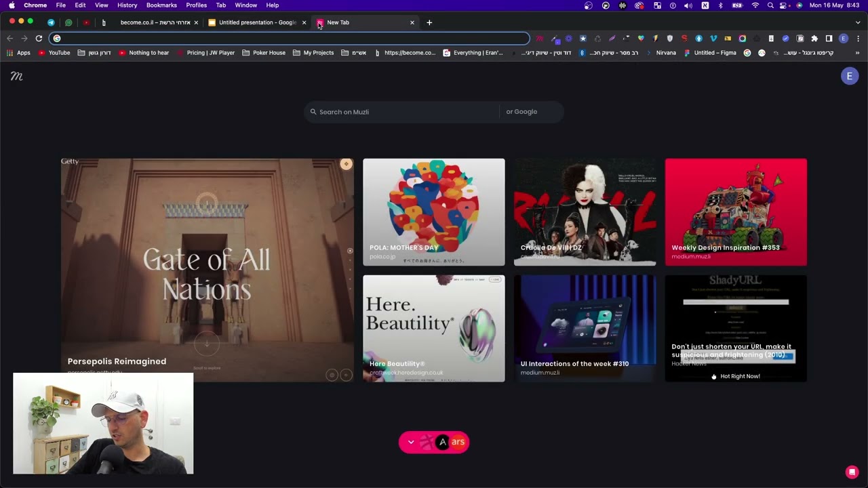
Task: Open the Cruella De Vill card
Action: (585, 212)
